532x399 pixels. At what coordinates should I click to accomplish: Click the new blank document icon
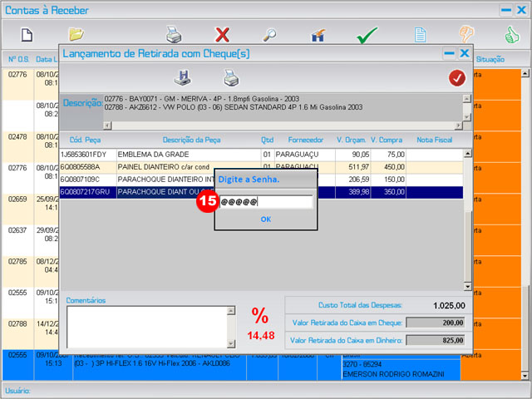27,35
